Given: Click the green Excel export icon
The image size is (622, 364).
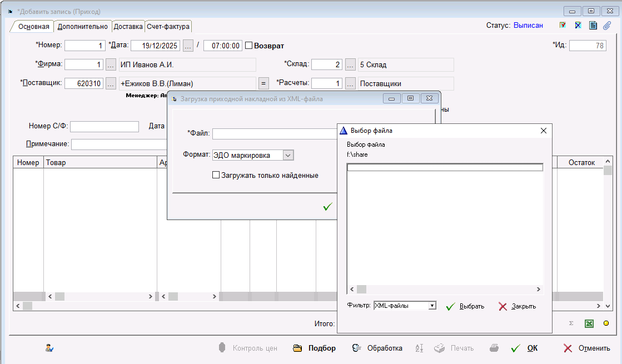Looking at the screenshot, I should point(589,323).
